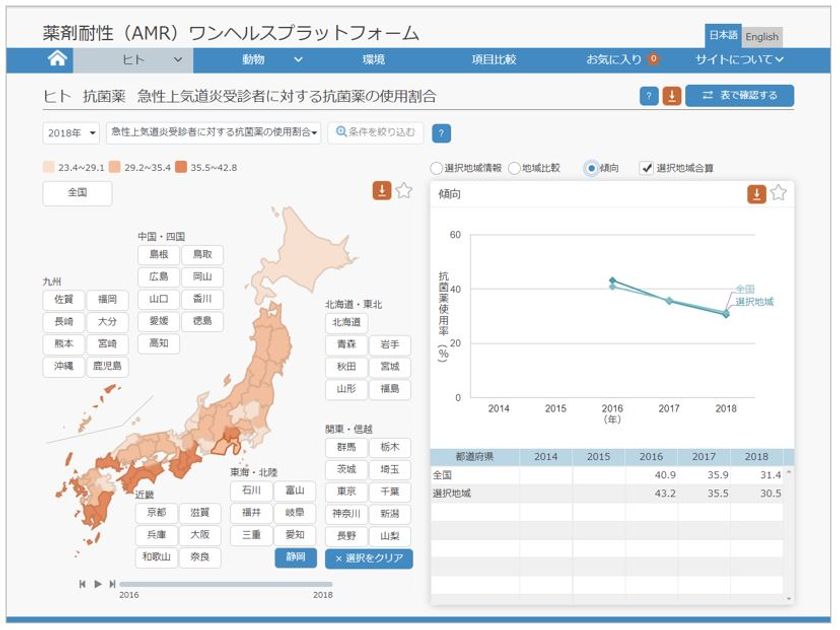Download the map using orange download icon
This screenshot has width=840, height=630.
[382, 190]
